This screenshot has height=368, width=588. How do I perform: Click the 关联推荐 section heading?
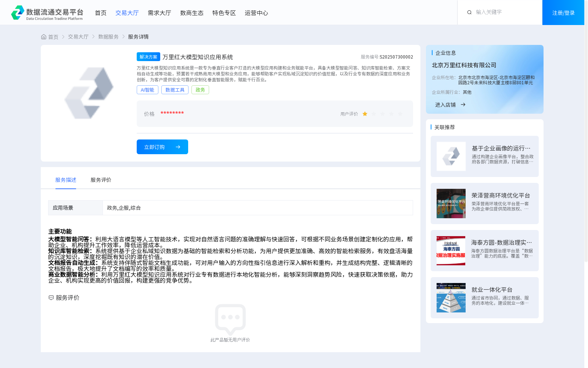445,127
